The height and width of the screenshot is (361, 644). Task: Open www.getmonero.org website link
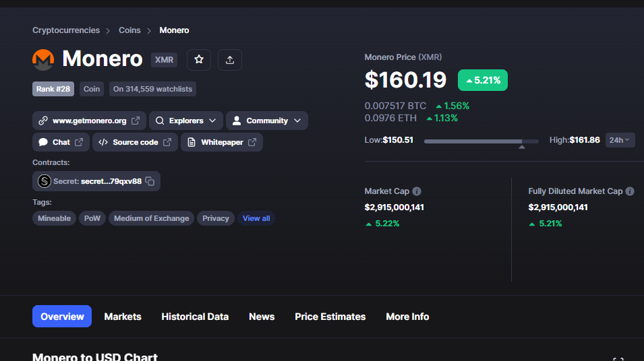click(89, 121)
